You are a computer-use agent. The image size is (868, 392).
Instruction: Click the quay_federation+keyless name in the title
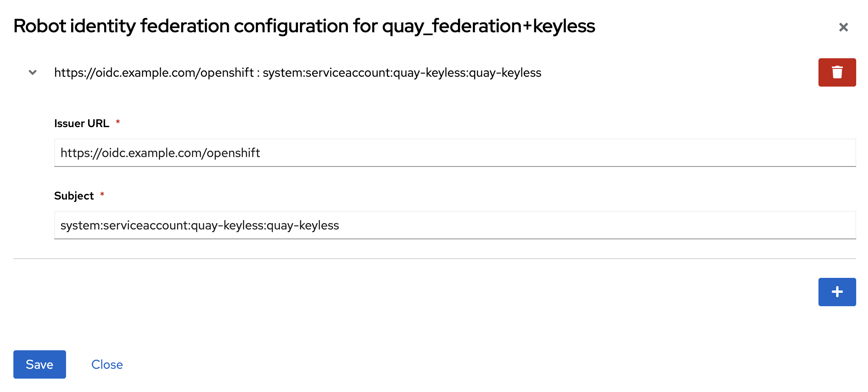[488, 26]
